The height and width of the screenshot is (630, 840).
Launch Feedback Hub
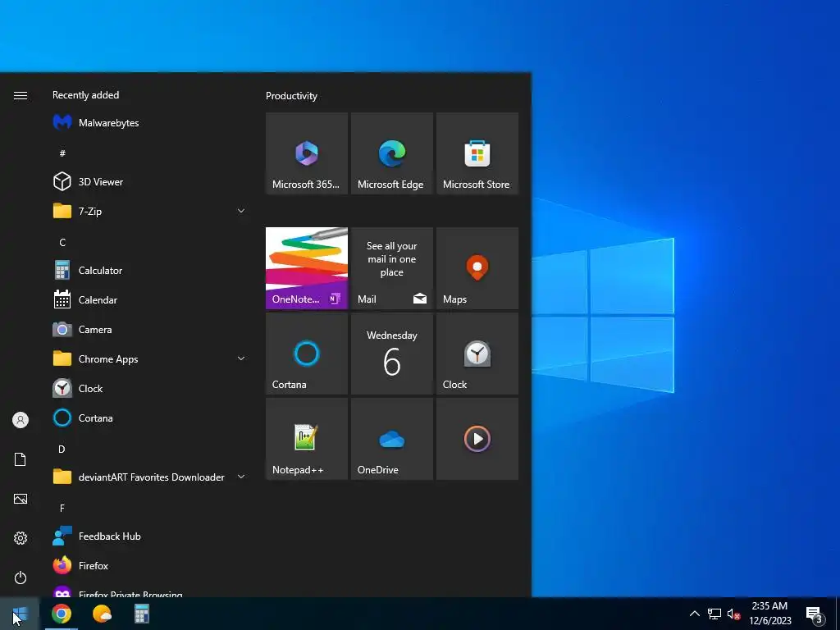coord(149,536)
